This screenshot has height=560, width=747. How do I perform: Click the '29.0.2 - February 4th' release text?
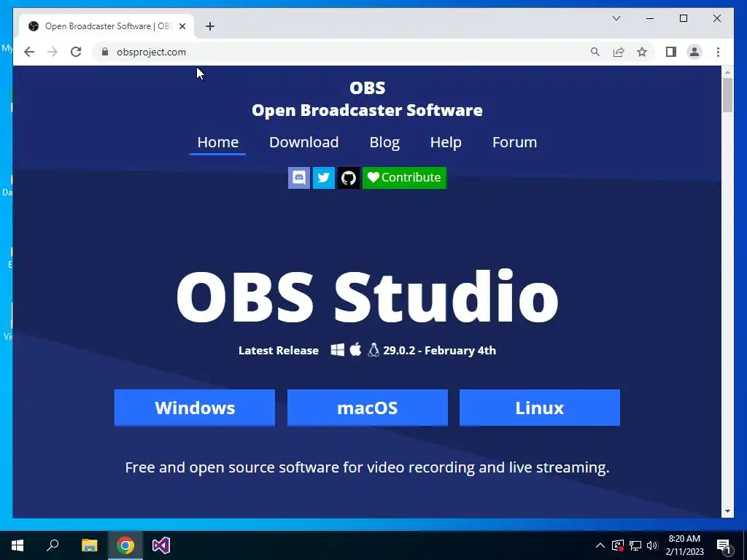pos(440,351)
